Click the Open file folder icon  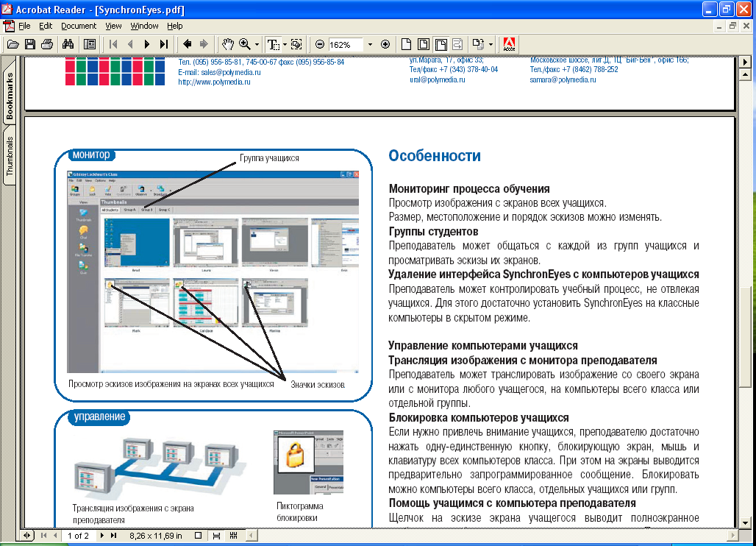tap(13, 44)
